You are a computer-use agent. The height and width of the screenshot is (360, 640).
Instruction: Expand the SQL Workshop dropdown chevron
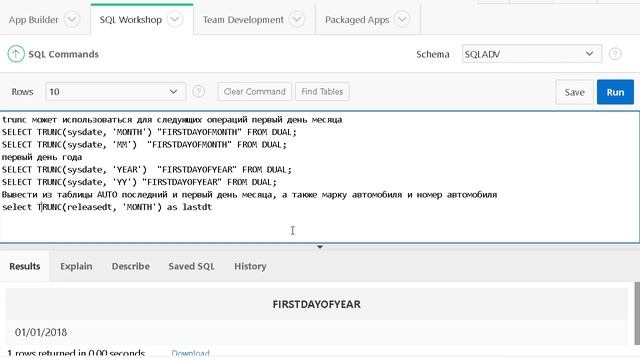[x=175, y=19]
